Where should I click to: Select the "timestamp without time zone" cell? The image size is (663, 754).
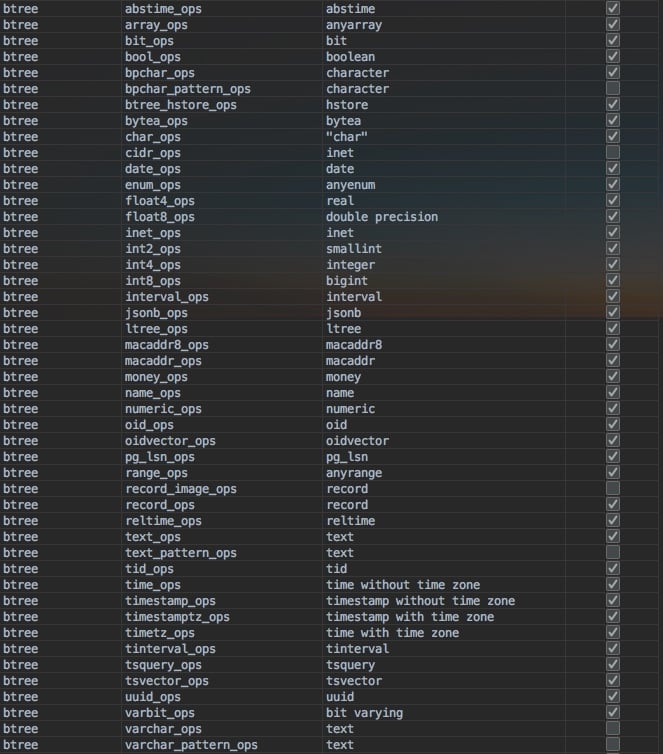click(420, 601)
